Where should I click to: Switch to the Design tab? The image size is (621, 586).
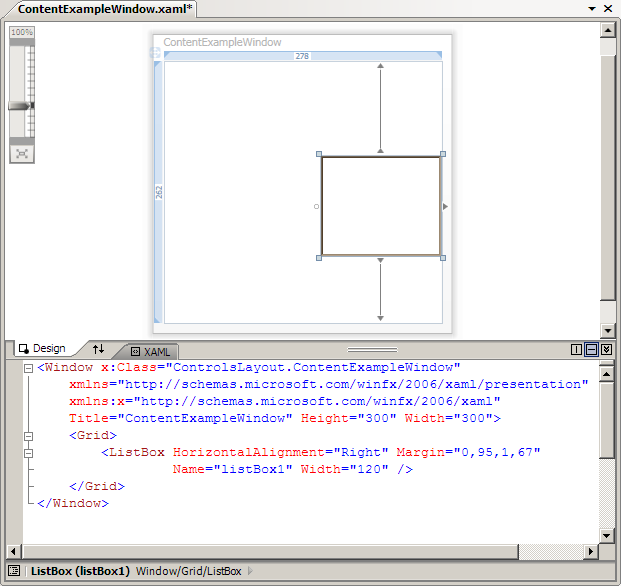click(42, 348)
